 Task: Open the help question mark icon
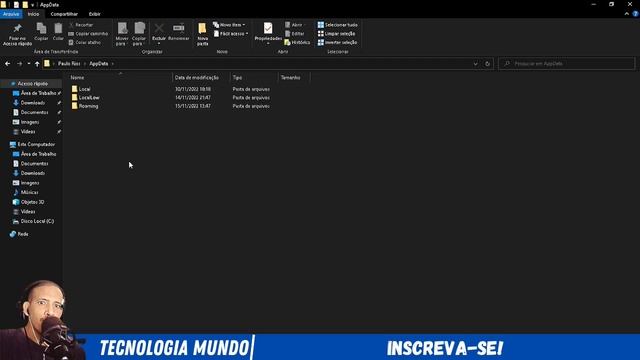point(636,14)
